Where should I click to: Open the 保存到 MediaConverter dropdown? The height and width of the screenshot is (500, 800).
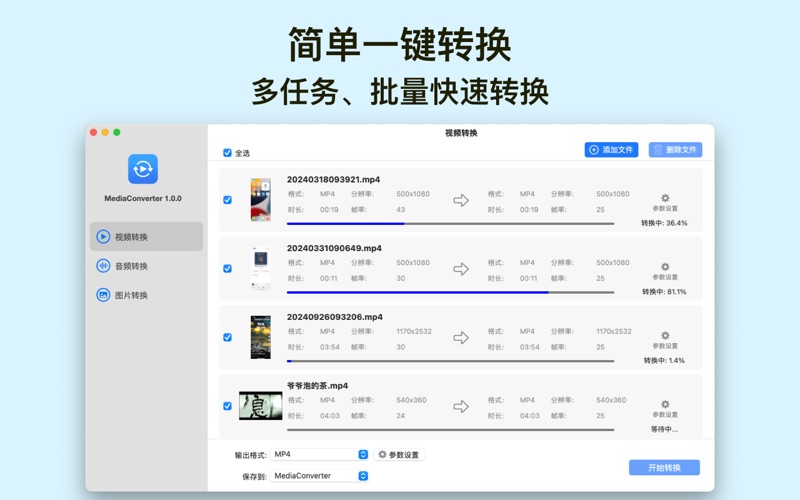point(319,476)
